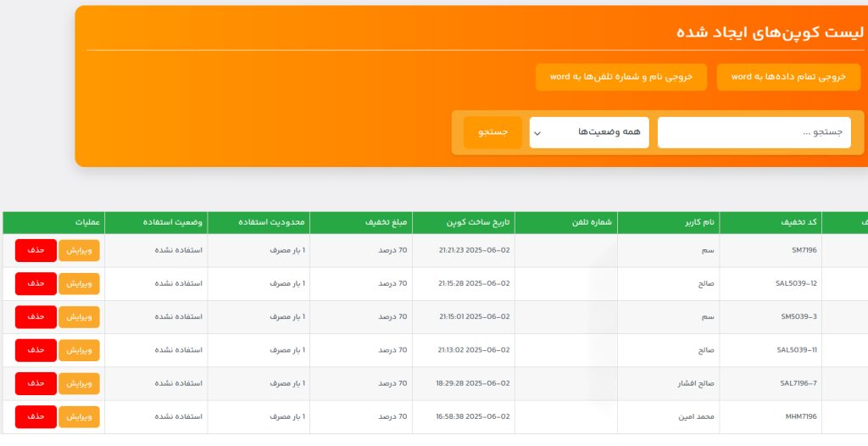Edit محمد امین's coupon MHM7196
Viewport: 868px width, 446px height.
click(79, 416)
